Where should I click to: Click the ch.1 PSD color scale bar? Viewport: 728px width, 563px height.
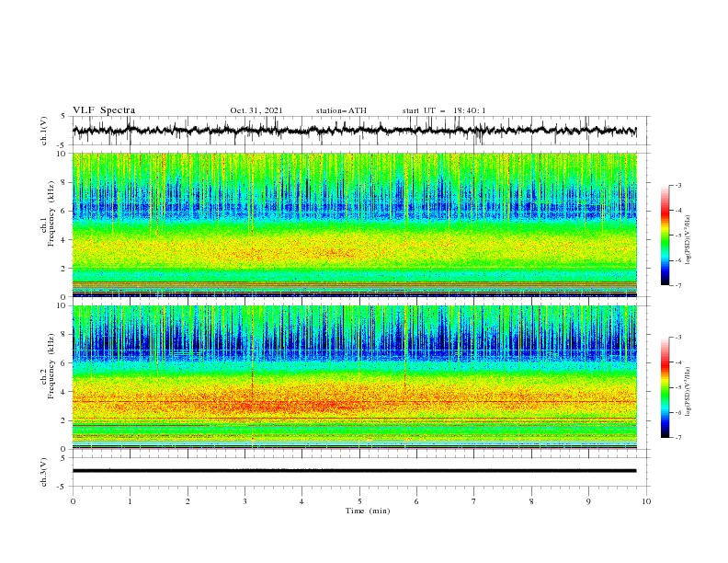pyautogui.click(x=665, y=236)
